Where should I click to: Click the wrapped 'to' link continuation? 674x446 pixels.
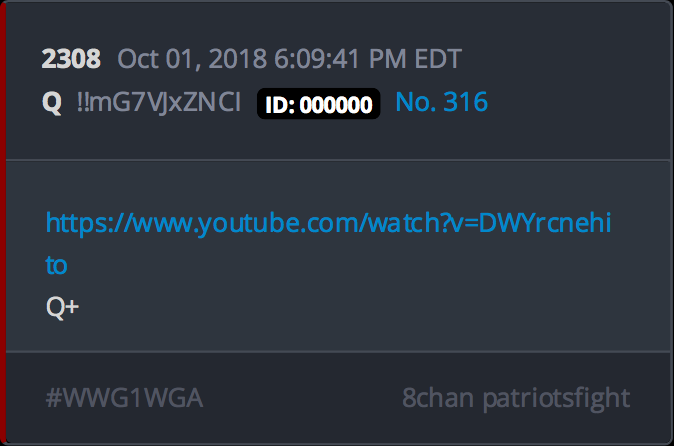56,265
